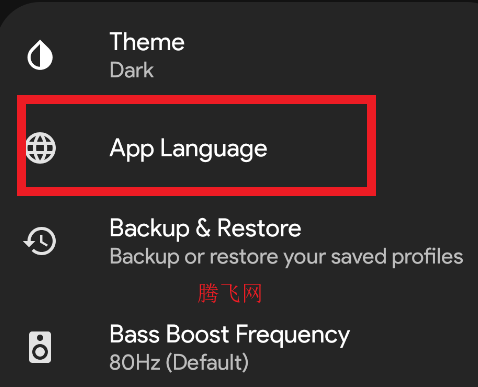Click the red watermark Chinese text

pyautogui.click(x=230, y=293)
